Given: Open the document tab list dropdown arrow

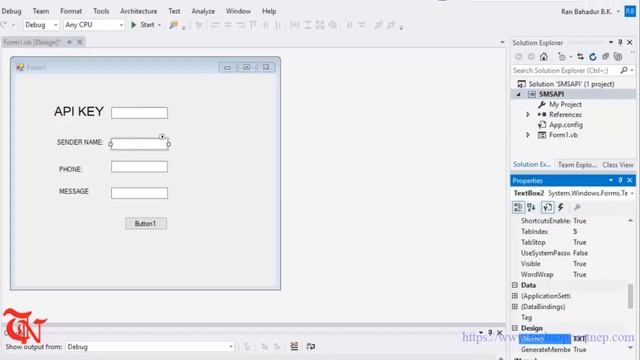Looking at the screenshot, I should (x=502, y=42).
